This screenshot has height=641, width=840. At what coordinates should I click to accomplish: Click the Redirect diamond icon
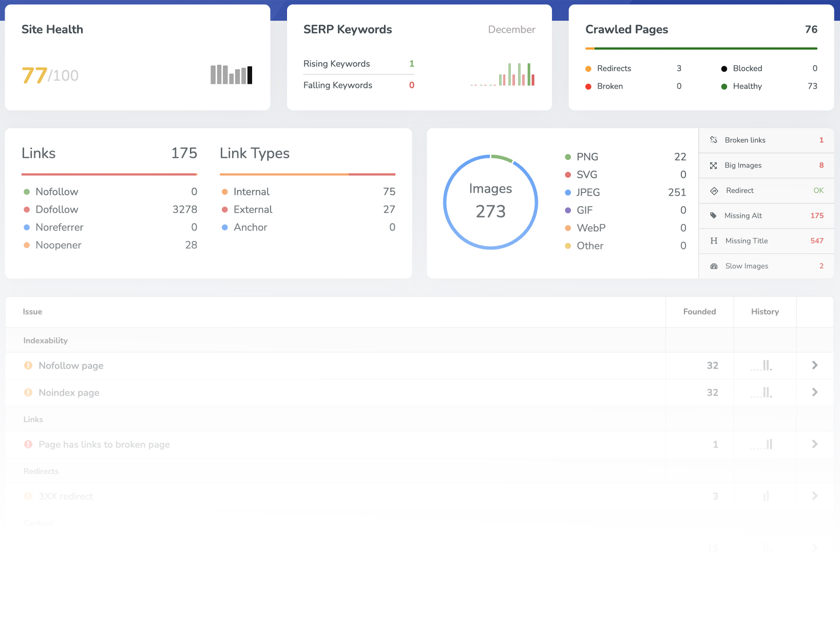714,191
